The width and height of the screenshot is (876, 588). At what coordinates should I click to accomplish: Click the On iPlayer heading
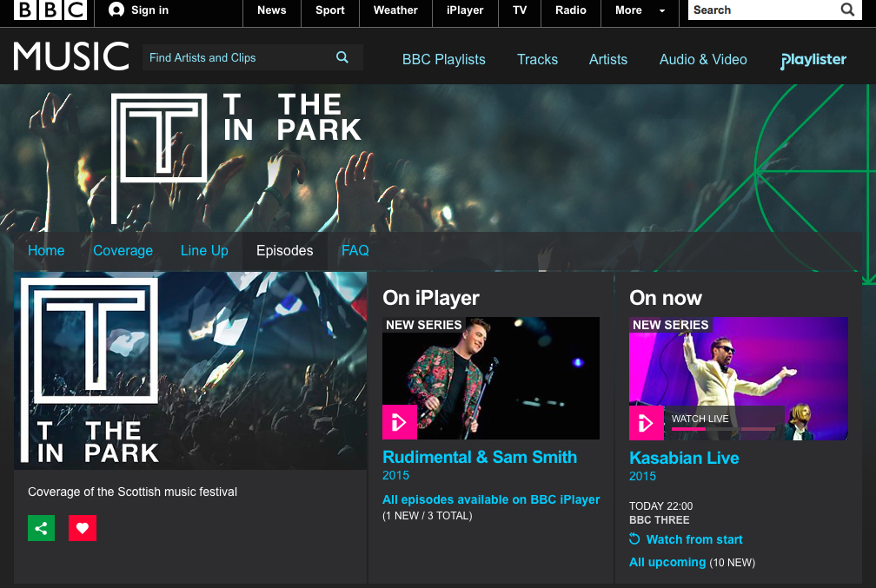coord(431,298)
